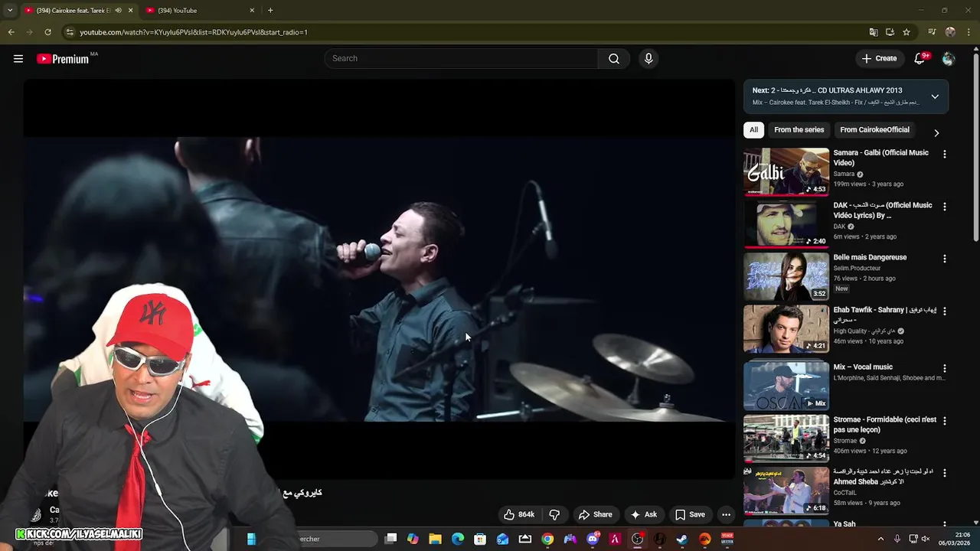Image resolution: width=980 pixels, height=551 pixels.
Task: Click the browser address bar URL
Action: coord(194,32)
